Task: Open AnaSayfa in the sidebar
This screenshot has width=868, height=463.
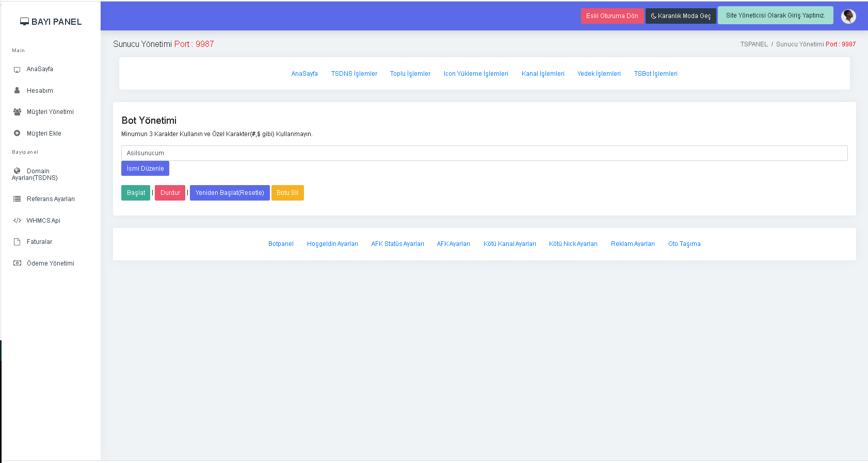Action: [40, 69]
